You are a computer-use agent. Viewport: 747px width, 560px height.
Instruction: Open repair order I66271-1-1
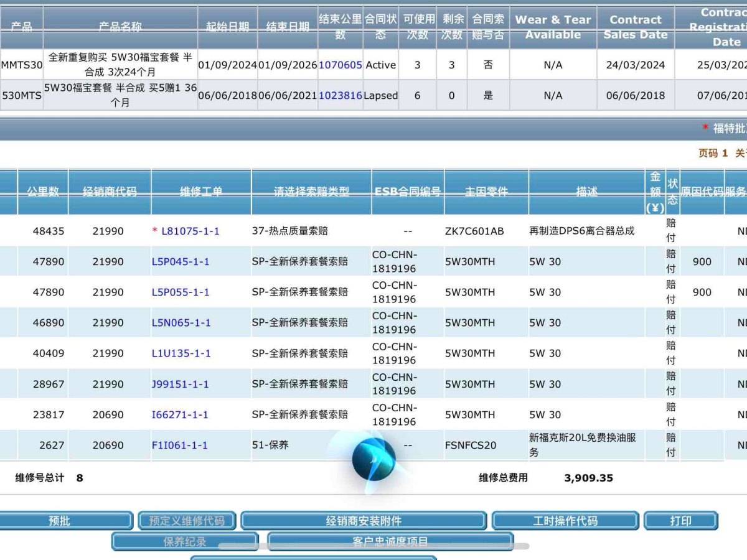(180, 415)
